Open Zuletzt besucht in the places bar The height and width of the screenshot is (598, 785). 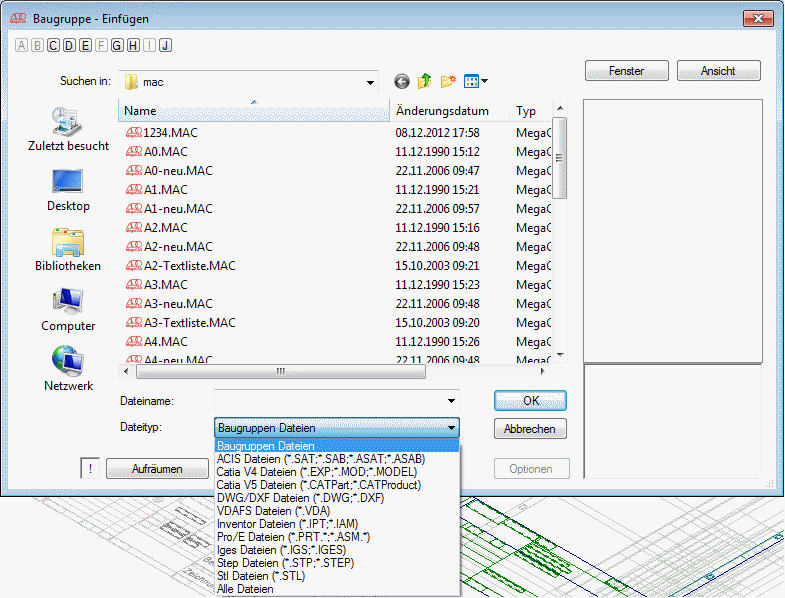click(x=68, y=129)
